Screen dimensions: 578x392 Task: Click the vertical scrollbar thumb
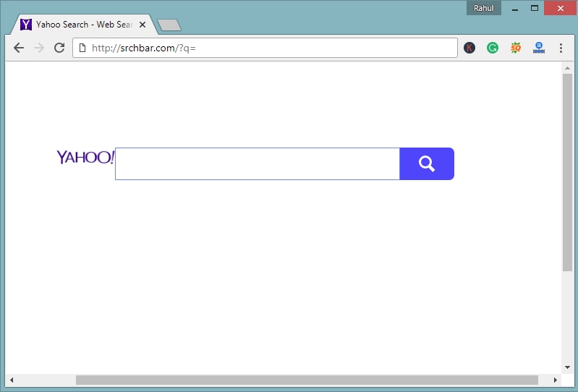567,172
